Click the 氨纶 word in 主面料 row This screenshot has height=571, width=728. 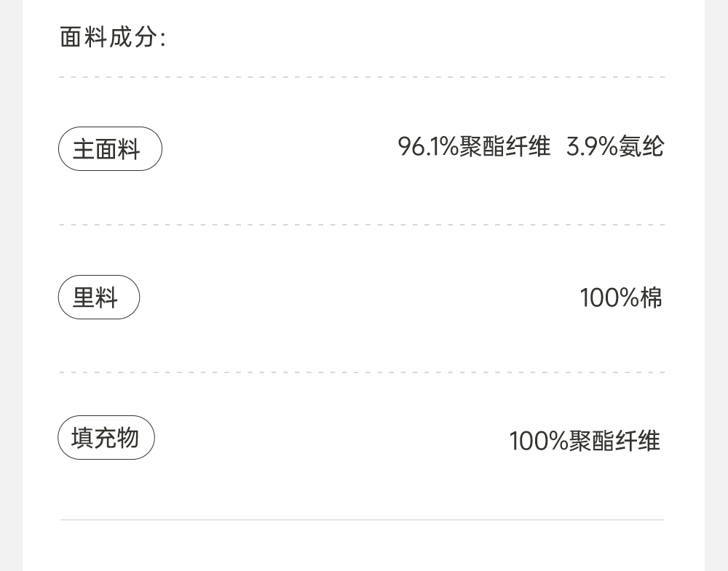pos(641,147)
